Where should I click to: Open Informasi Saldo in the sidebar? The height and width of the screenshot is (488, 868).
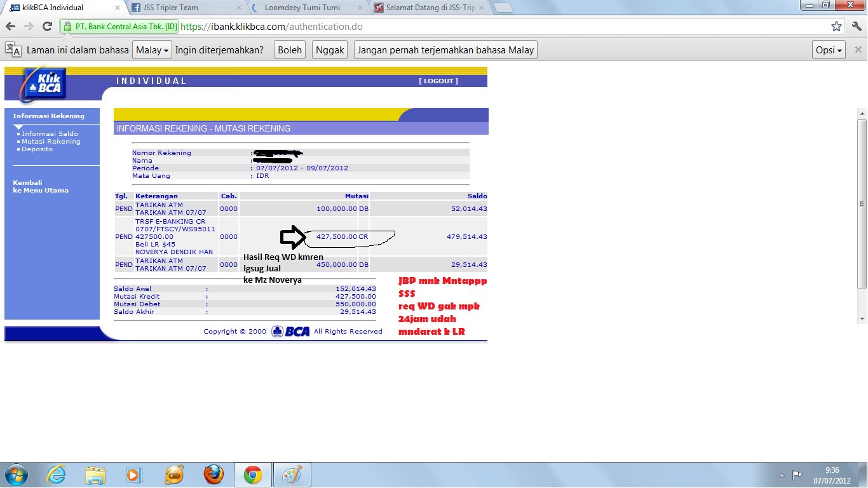50,134
